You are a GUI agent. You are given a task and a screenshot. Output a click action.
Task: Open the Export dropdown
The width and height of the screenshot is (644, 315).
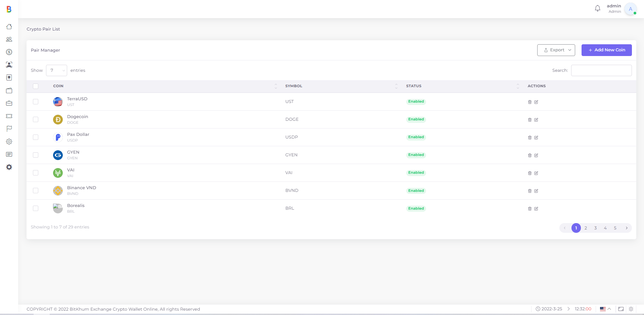tap(556, 50)
